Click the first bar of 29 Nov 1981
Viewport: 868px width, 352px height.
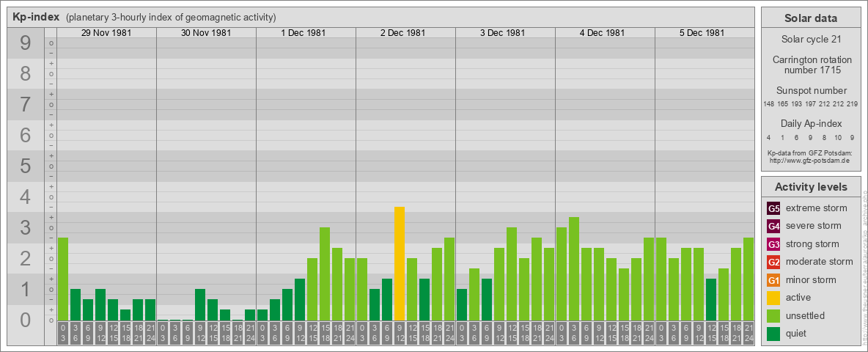coord(62,279)
